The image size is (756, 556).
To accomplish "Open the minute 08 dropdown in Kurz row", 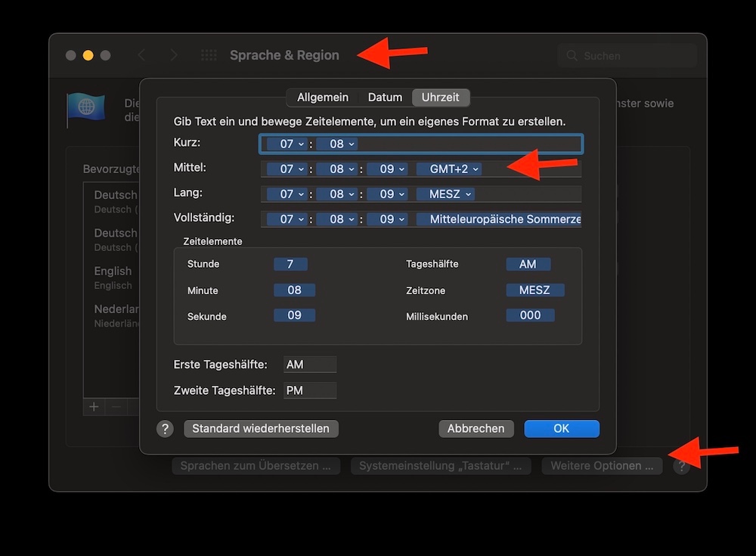I will (337, 144).
